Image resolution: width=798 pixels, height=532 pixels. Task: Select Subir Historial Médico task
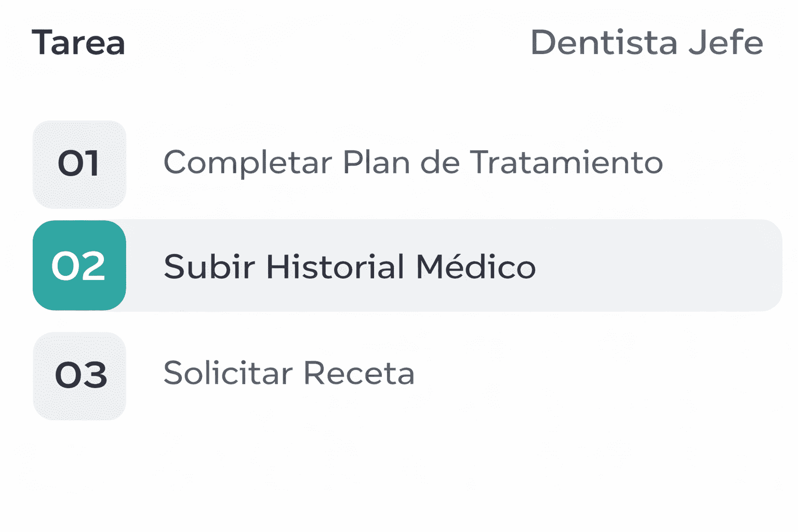point(349,267)
